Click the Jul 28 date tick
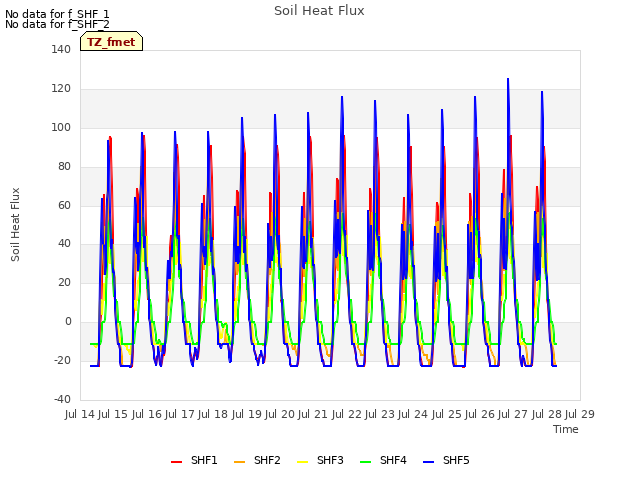640x480 pixels. click(x=547, y=414)
